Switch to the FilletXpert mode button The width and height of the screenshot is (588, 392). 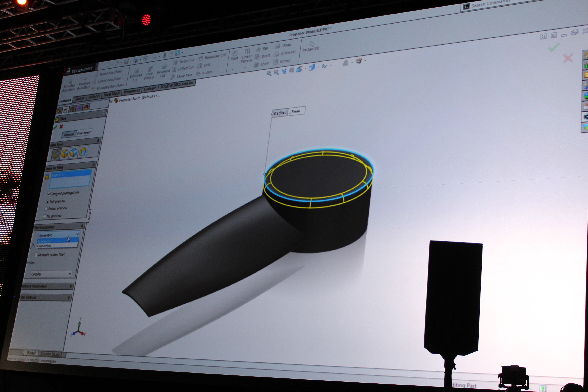(83, 133)
